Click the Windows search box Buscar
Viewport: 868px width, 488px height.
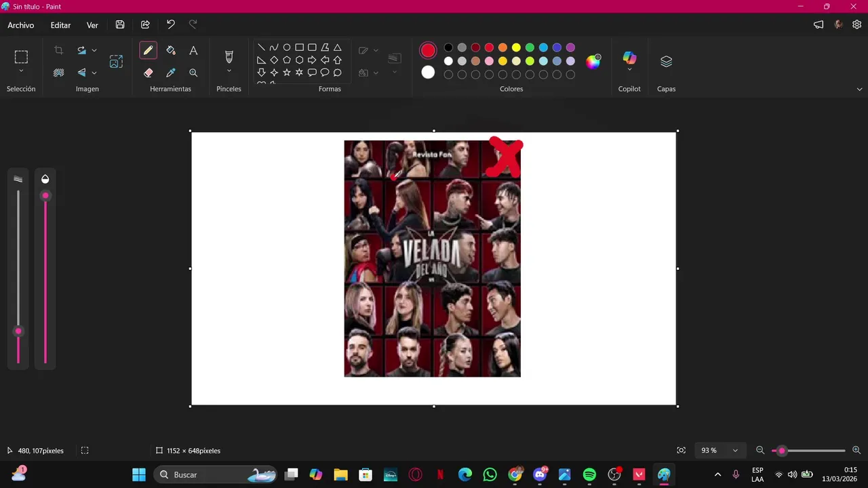coord(217,474)
